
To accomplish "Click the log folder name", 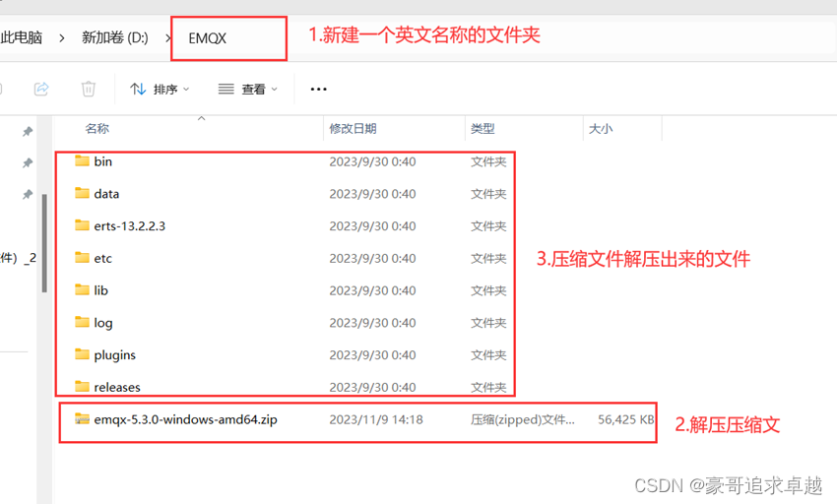I will (x=103, y=323).
